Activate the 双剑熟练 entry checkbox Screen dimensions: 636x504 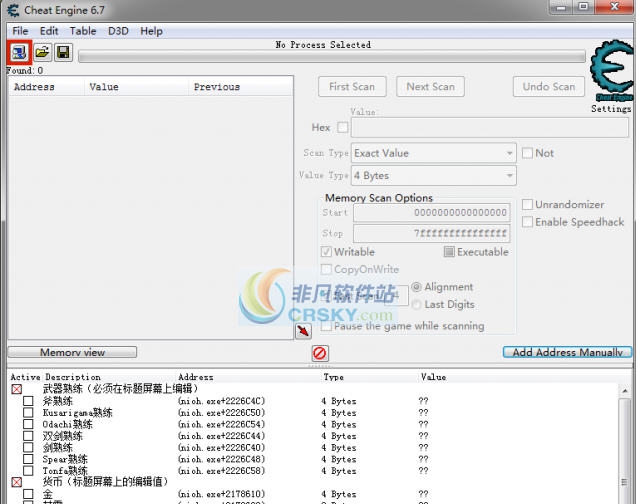click(28, 436)
